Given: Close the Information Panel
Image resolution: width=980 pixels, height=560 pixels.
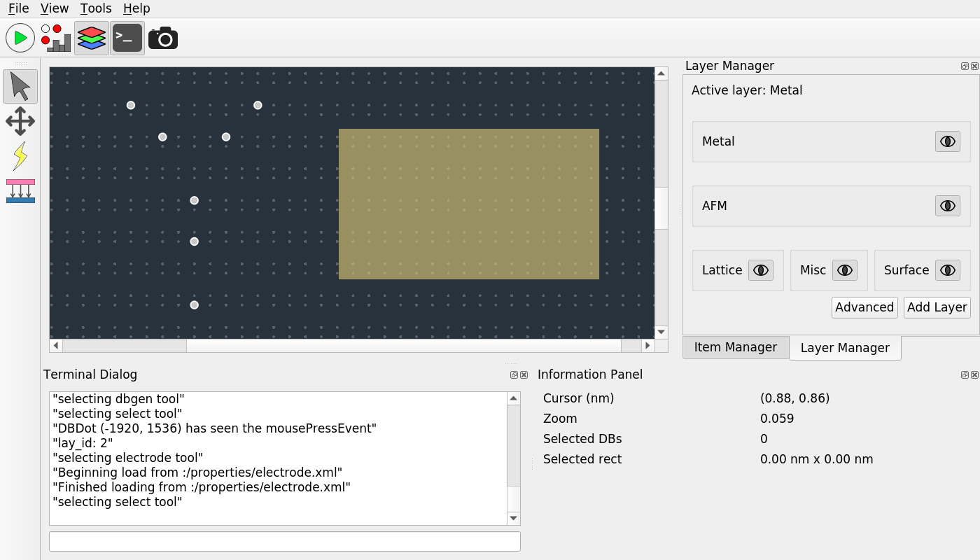Looking at the screenshot, I should (974, 375).
